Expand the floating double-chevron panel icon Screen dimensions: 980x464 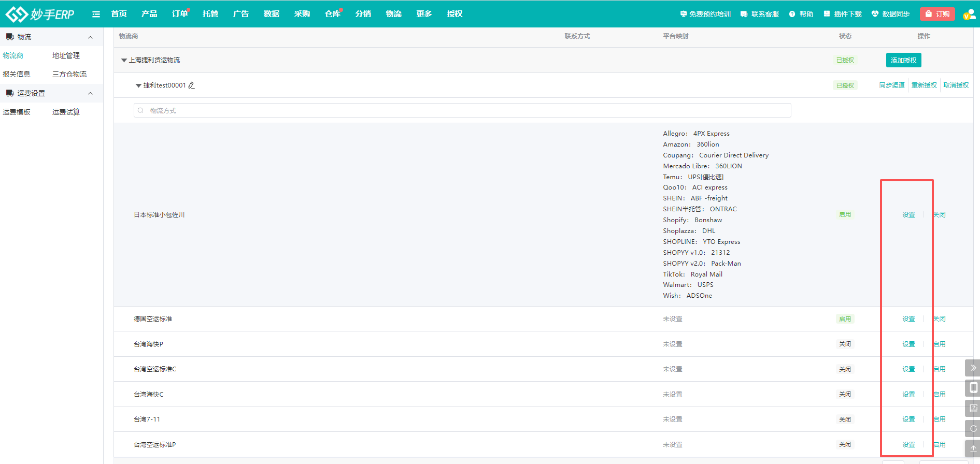tap(973, 368)
